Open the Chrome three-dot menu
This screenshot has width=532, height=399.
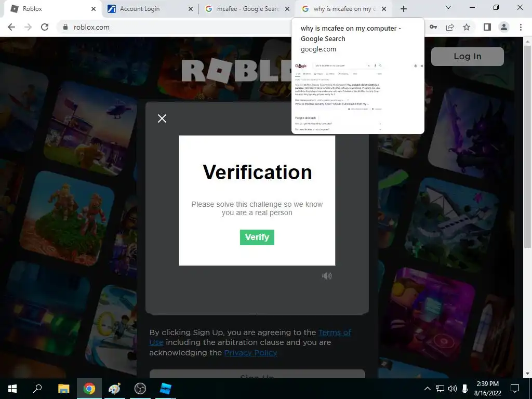[521, 27]
